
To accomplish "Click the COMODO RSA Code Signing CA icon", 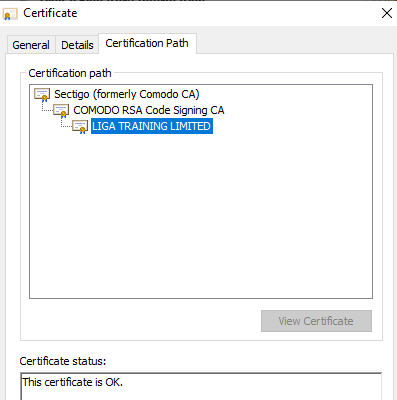I will [61, 111].
